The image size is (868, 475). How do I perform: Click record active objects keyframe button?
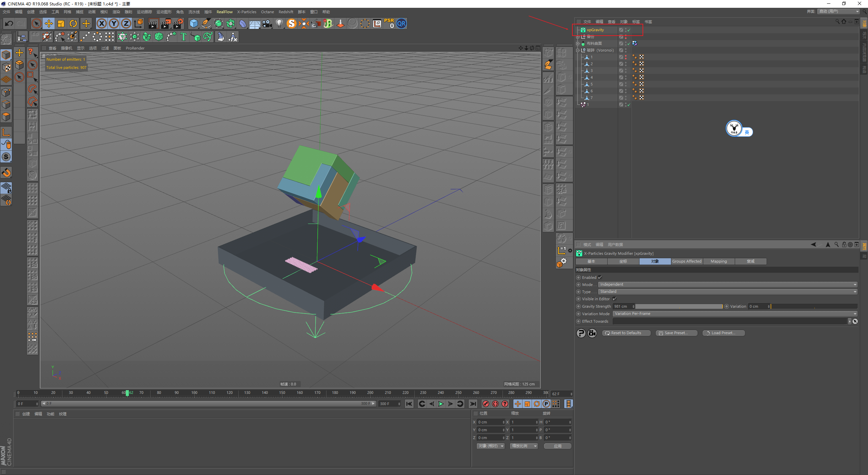pyautogui.click(x=486, y=404)
